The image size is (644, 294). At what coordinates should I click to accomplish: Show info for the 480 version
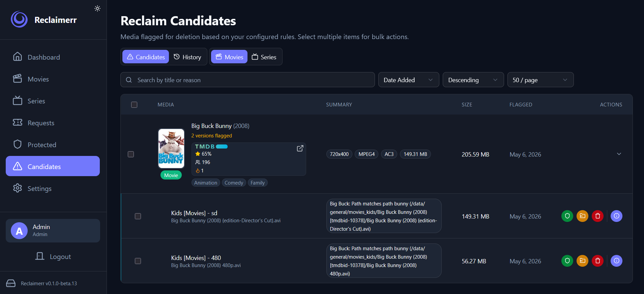click(616, 261)
